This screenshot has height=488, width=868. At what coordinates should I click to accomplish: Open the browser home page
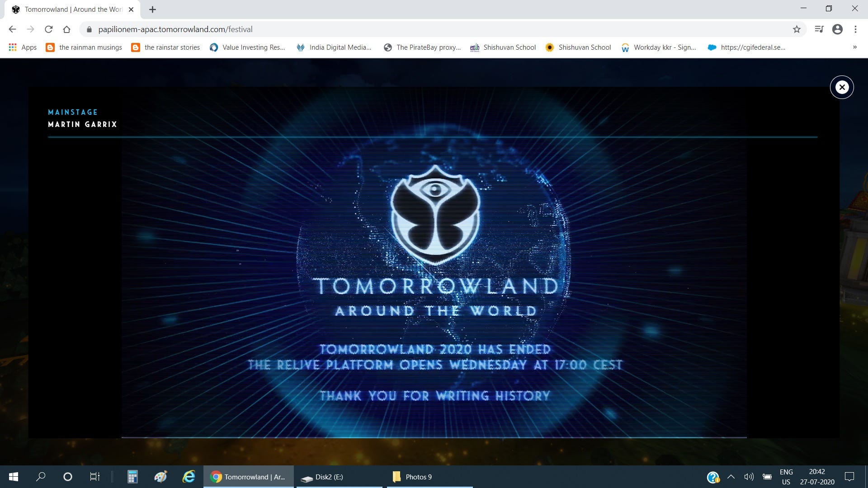[x=66, y=29]
